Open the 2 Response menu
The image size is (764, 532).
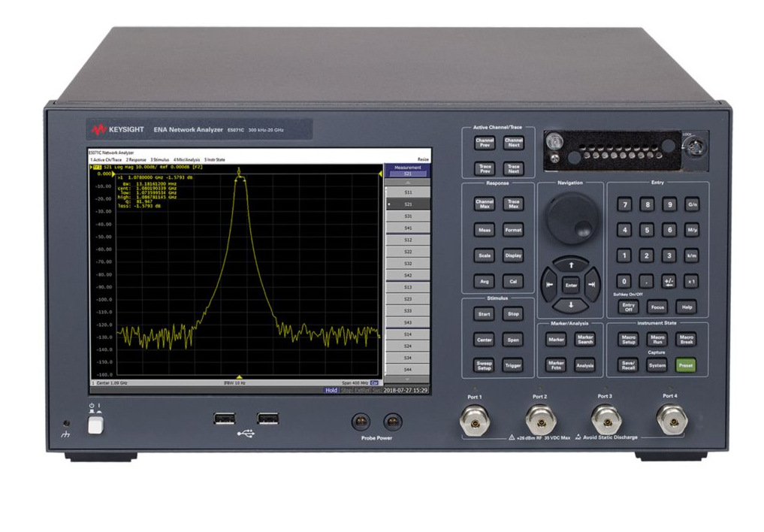[x=136, y=160]
